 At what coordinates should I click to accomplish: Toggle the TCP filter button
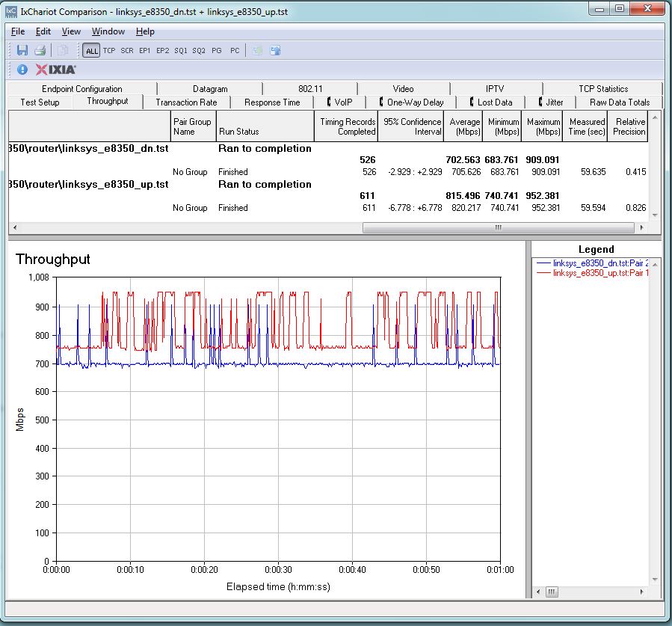[109, 51]
